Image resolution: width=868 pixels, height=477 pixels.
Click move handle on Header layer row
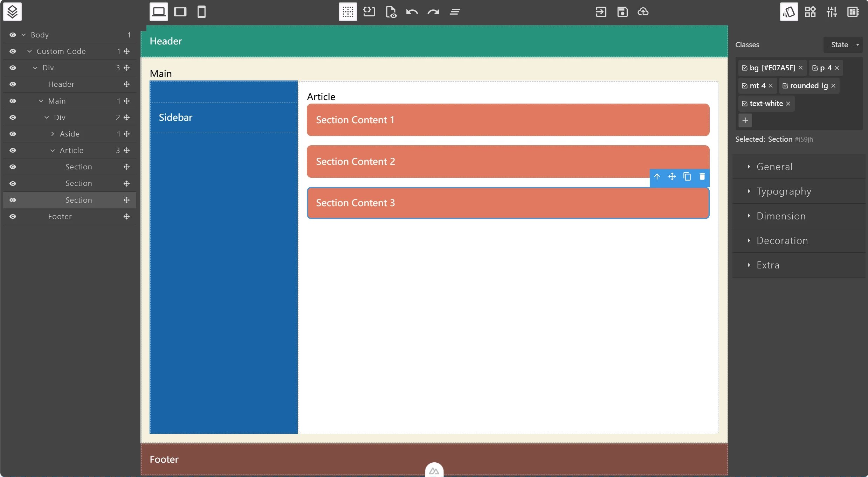(127, 84)
